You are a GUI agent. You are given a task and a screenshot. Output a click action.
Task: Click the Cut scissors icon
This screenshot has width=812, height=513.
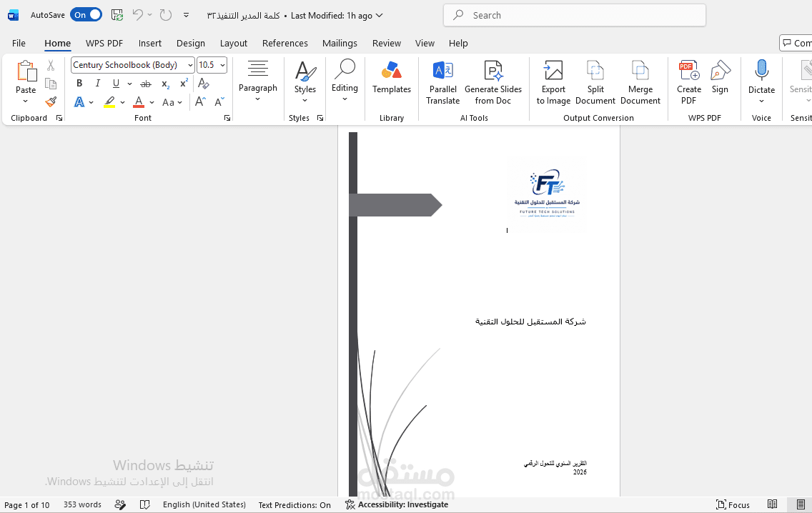(x=51, y=65)
